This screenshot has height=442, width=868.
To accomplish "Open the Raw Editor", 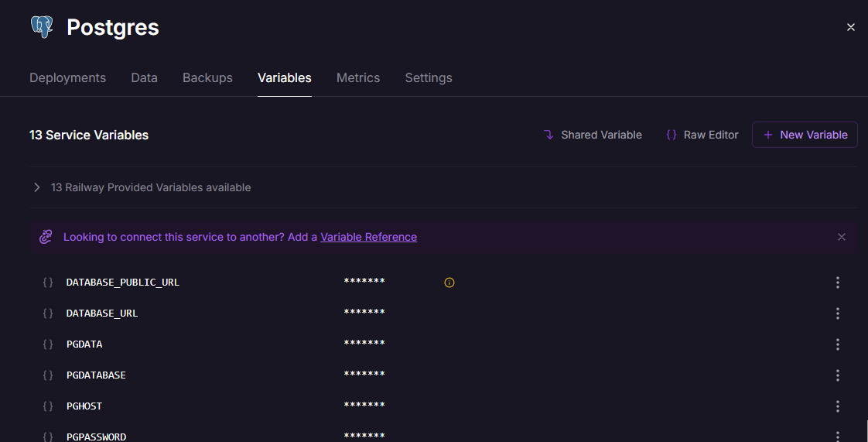I will pos(702,135).
